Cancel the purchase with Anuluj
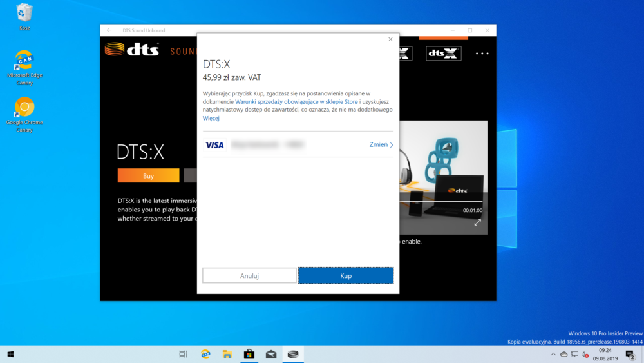Image resolution: width=644 pixels, height=363 pixels. (x=249, y=275)
